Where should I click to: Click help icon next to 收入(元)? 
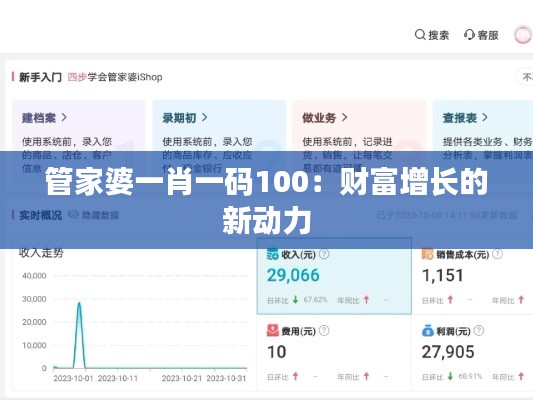point(324,254)
